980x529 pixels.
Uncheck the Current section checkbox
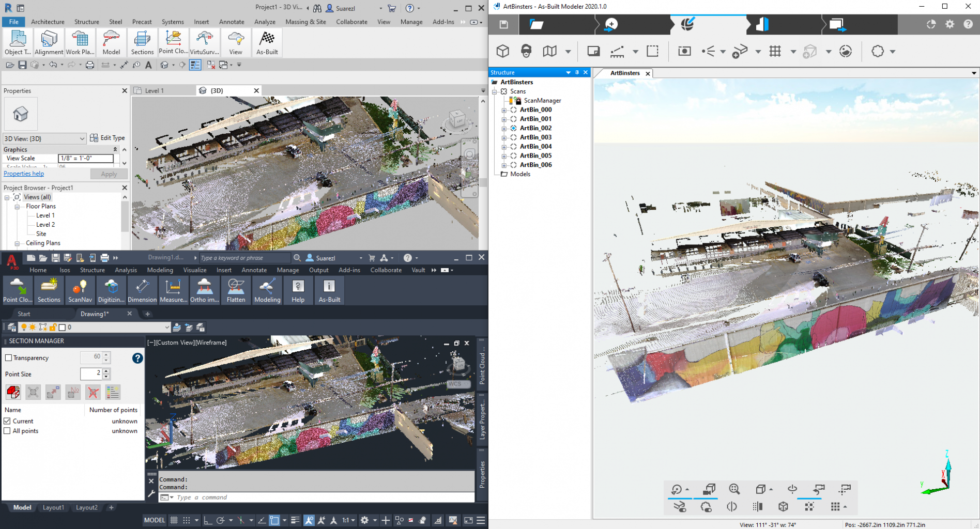(7, 421)
